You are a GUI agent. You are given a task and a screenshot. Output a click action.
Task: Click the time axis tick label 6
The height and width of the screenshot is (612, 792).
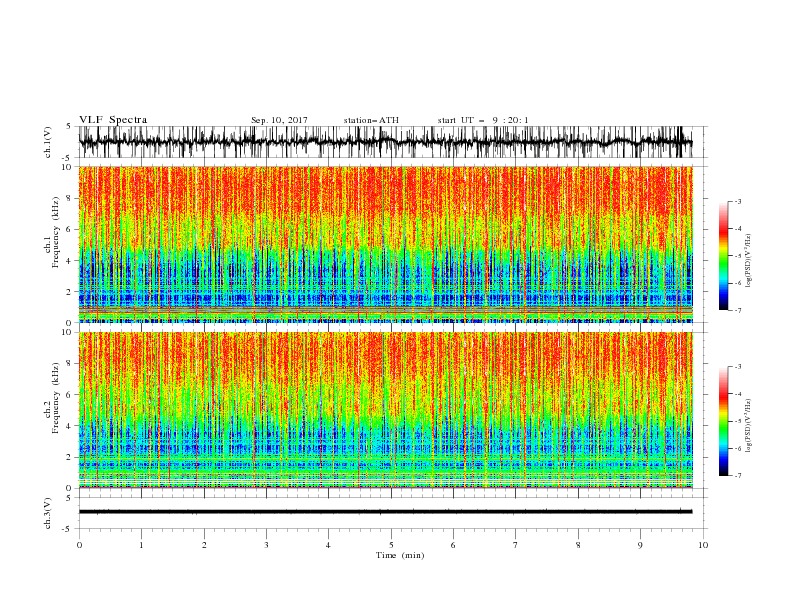(453, 545)
